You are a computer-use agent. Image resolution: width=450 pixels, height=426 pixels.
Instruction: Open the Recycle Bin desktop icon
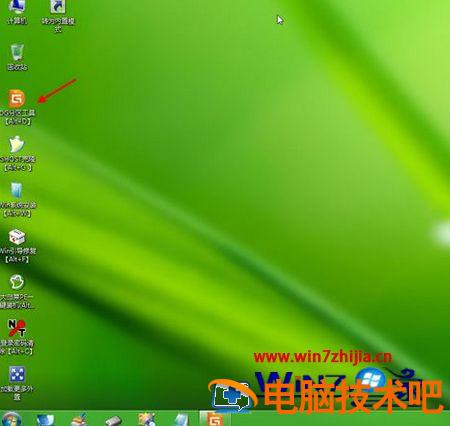[17, 57]
